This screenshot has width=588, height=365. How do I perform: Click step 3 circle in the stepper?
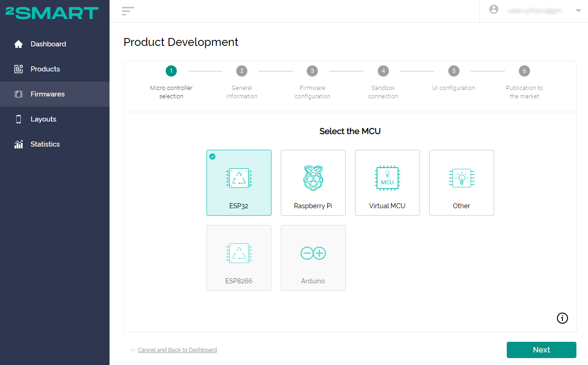pyautogui.click(x=312, y=71)
